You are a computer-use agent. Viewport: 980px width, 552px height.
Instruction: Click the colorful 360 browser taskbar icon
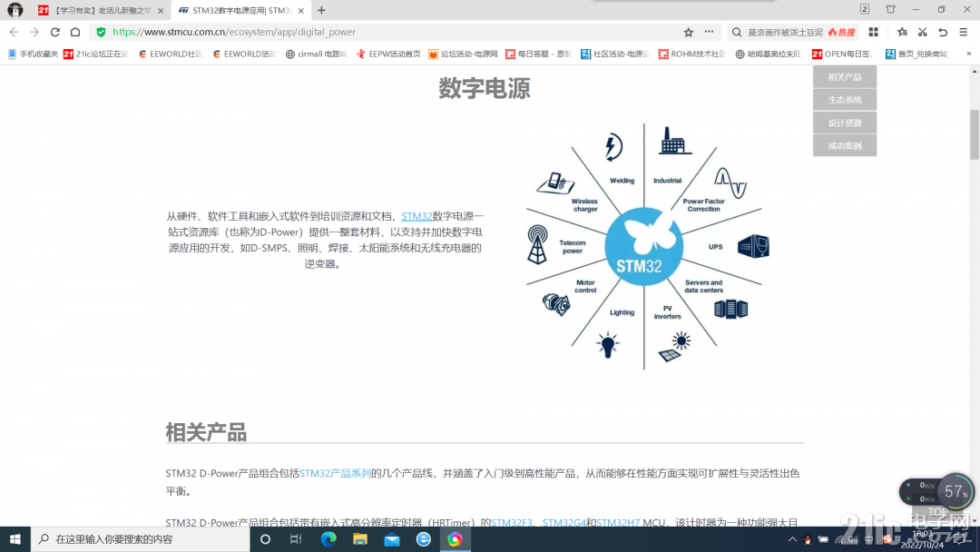tap(455, 539)
